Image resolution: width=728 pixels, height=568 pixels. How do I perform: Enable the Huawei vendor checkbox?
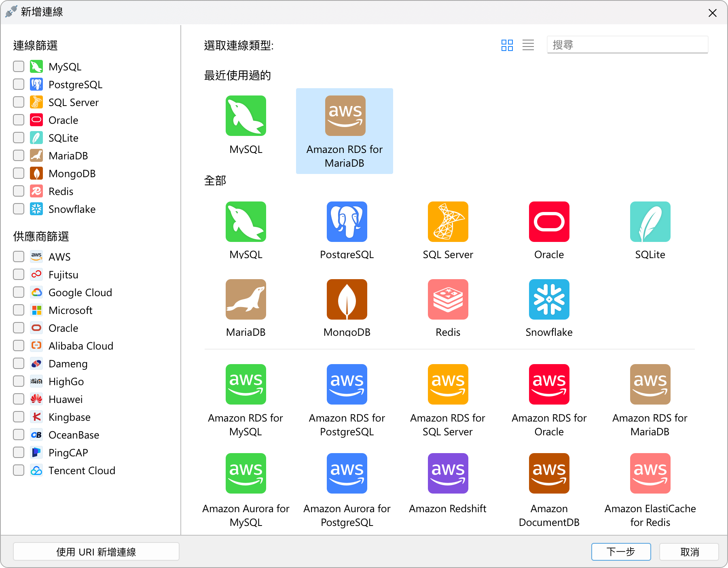[x=19, y=399]
